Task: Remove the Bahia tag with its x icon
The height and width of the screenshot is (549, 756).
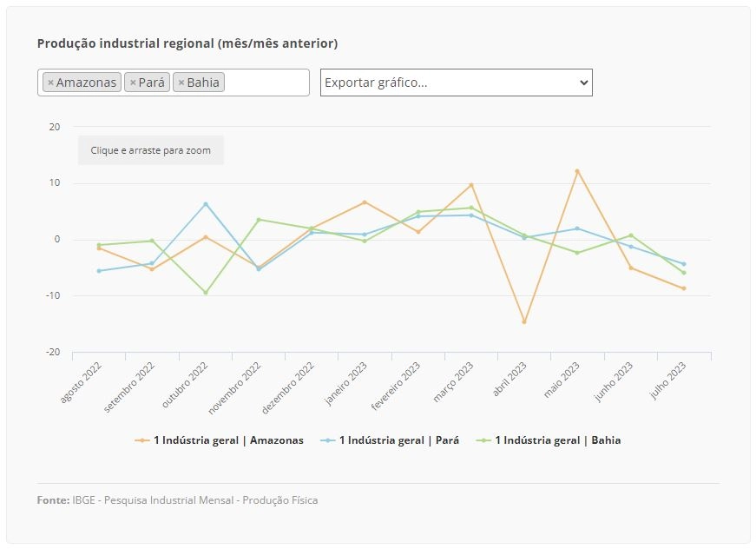Action: (181, 83)
